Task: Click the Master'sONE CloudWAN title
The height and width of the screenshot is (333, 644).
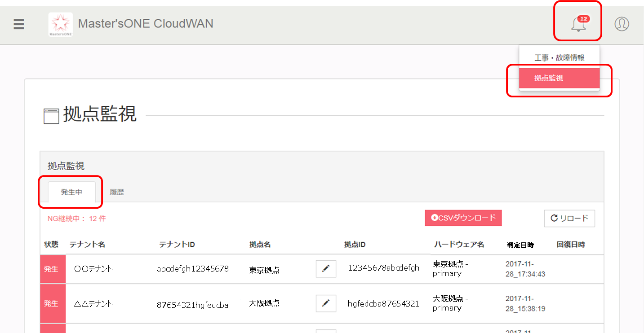Action: (x=146, y=23)
